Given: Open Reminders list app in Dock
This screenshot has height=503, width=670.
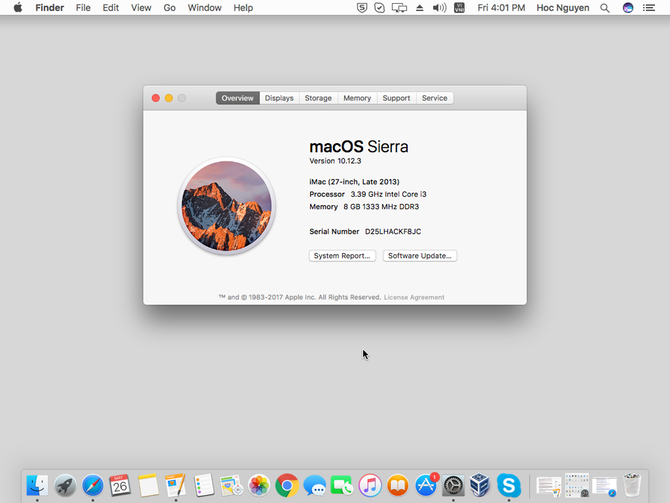Looking at the screenshot, I should pos(203,485).
